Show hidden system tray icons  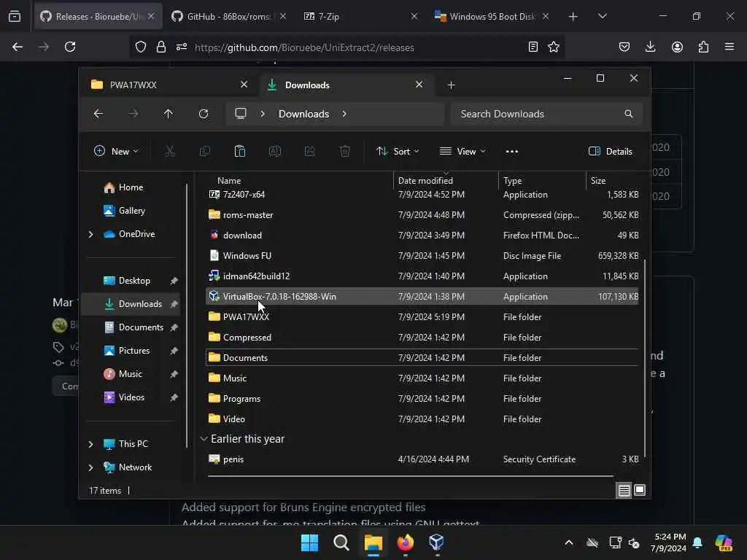click(569, 542)
